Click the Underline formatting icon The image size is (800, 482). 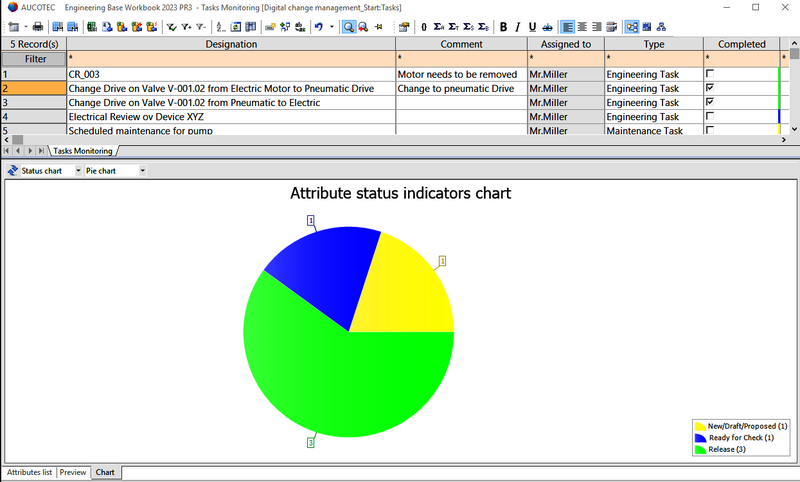(x=532, y=27)
